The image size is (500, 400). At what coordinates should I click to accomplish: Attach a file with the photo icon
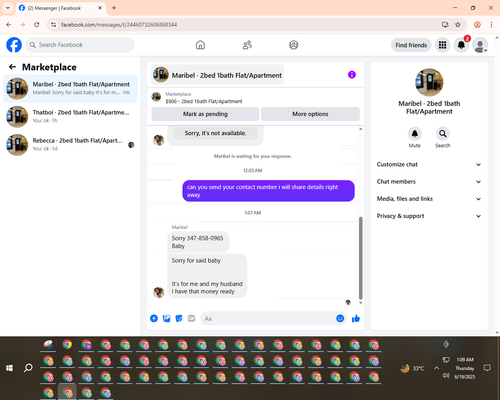point(166,318)
